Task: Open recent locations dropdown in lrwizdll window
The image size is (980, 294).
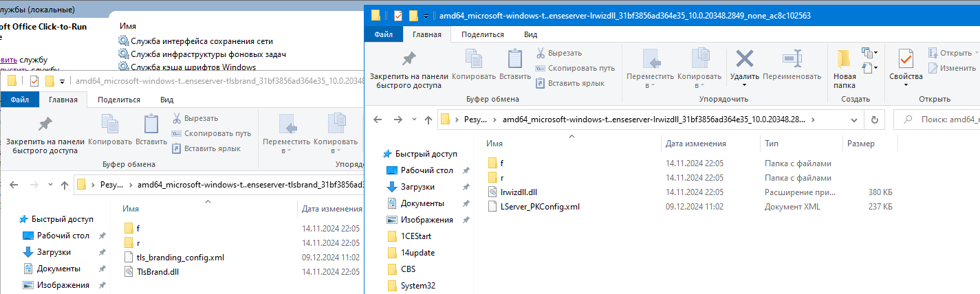Action: 413,120
